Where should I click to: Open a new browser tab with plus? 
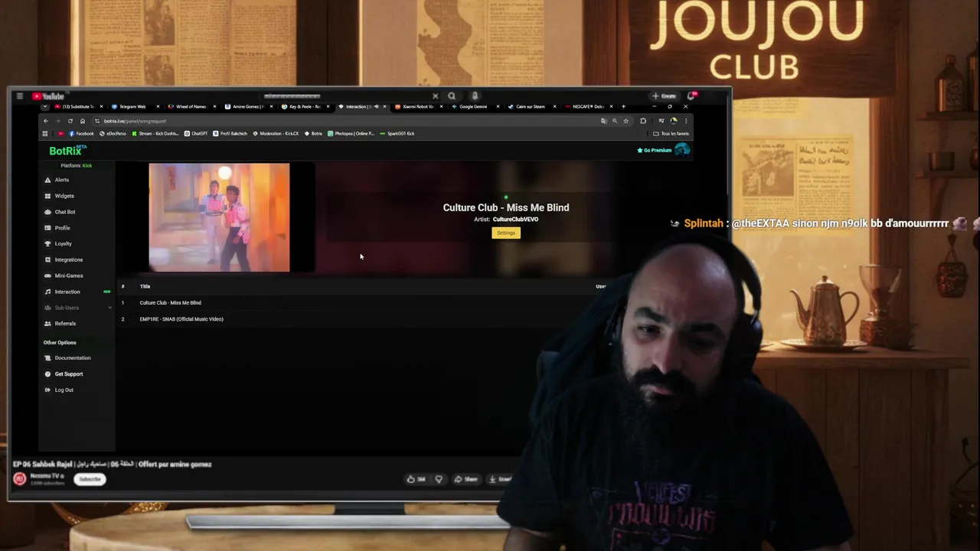(x=623, y=106)
